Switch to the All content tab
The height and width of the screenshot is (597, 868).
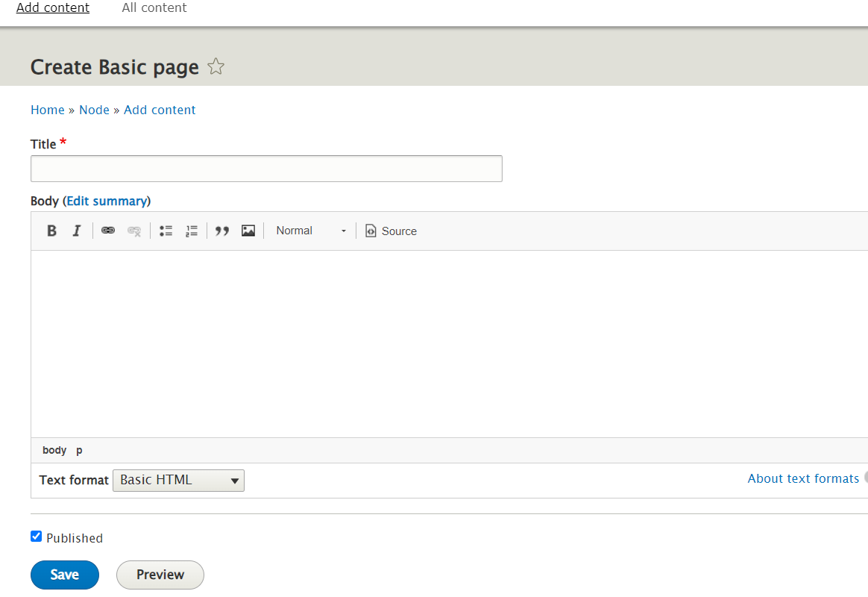pos(154,7)
